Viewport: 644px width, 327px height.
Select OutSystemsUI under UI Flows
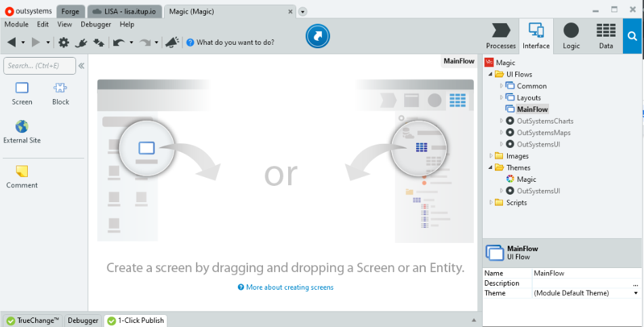click(x=538, y=145)
